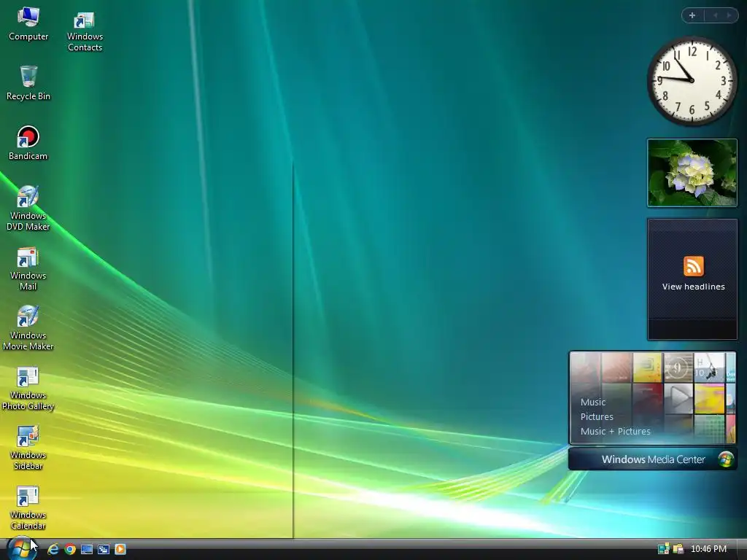Select the Windows Photo Gallery shortcut
The height and width of the screenshot is (560, 747).
[28, 388]
